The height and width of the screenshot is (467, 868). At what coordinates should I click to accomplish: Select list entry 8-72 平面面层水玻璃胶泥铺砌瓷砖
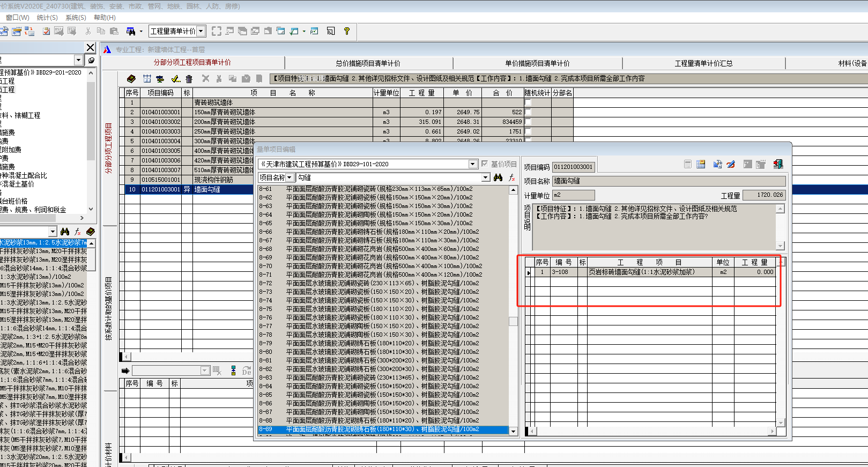(x=383, y=283)
